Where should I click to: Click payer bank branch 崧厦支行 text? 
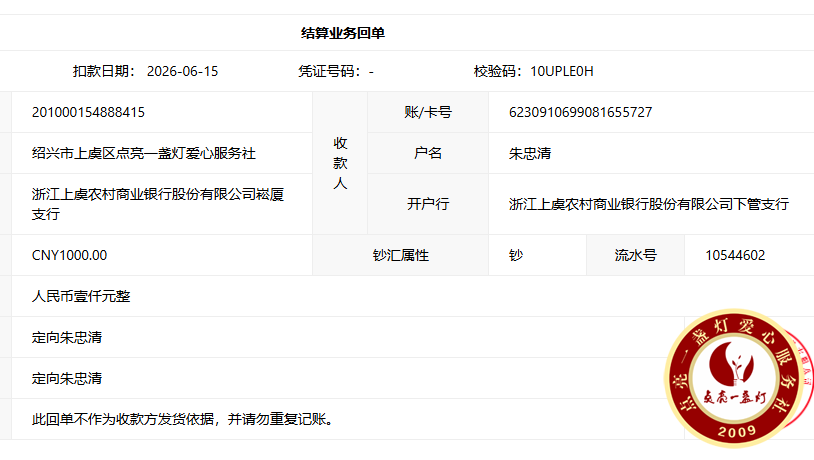click(158, 204)
